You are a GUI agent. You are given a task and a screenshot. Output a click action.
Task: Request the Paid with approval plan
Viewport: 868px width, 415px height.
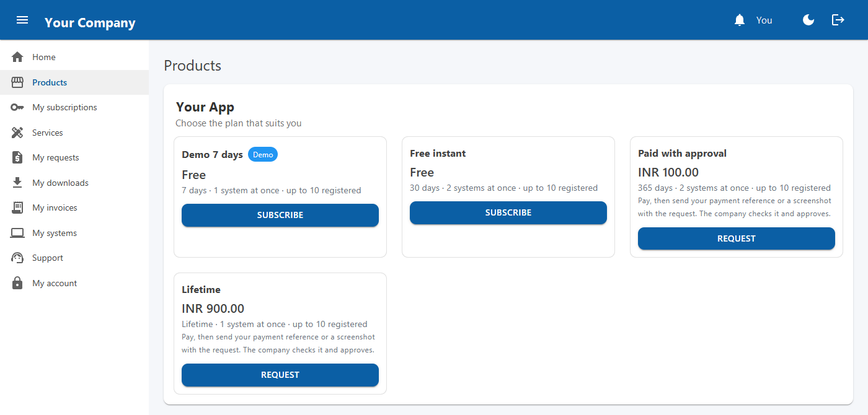pos(737,238)
